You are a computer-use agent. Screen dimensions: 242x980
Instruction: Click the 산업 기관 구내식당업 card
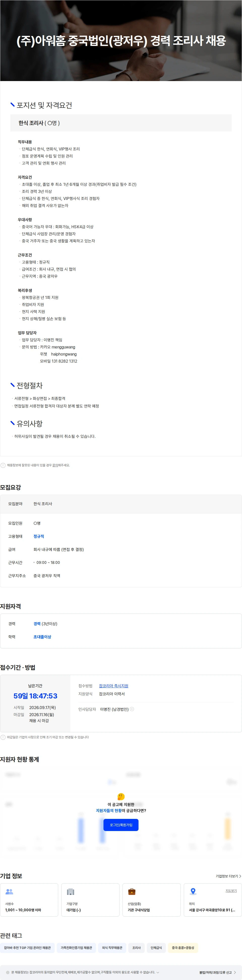(152, 900)
